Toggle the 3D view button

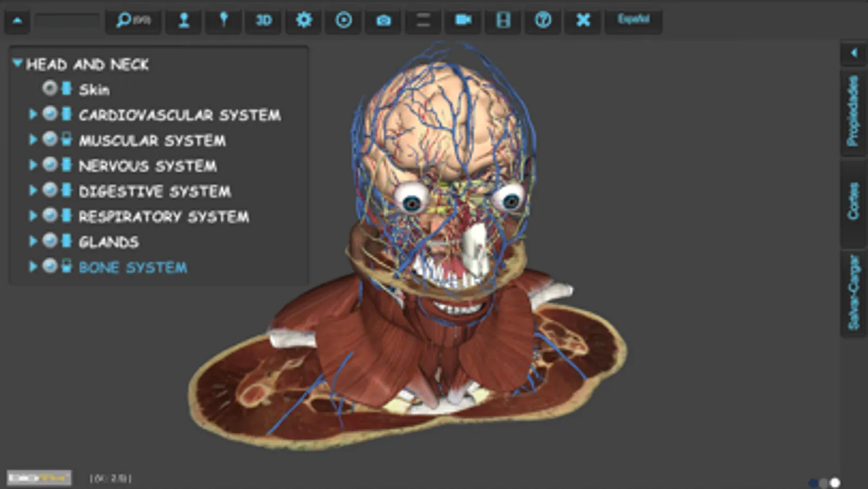264,21
